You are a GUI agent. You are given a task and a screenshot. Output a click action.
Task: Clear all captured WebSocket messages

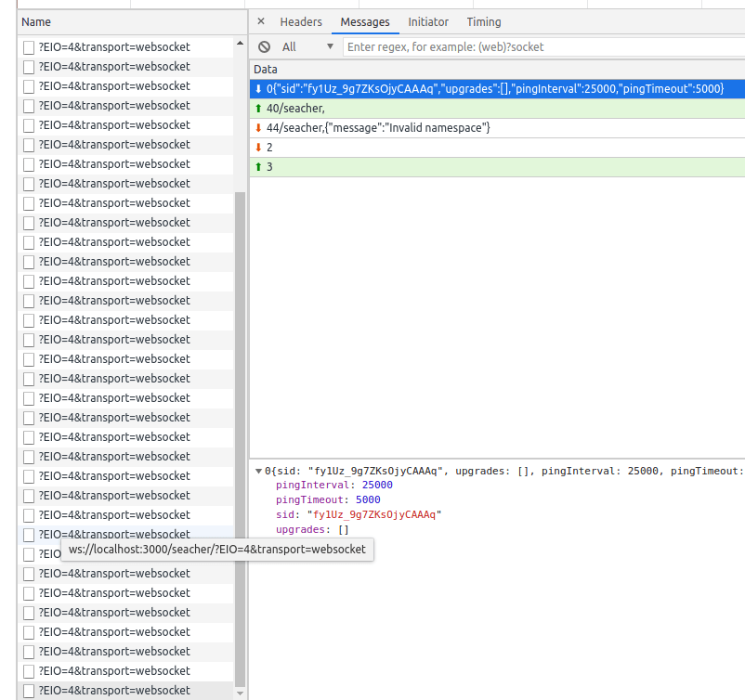click(x=265, y=46)
